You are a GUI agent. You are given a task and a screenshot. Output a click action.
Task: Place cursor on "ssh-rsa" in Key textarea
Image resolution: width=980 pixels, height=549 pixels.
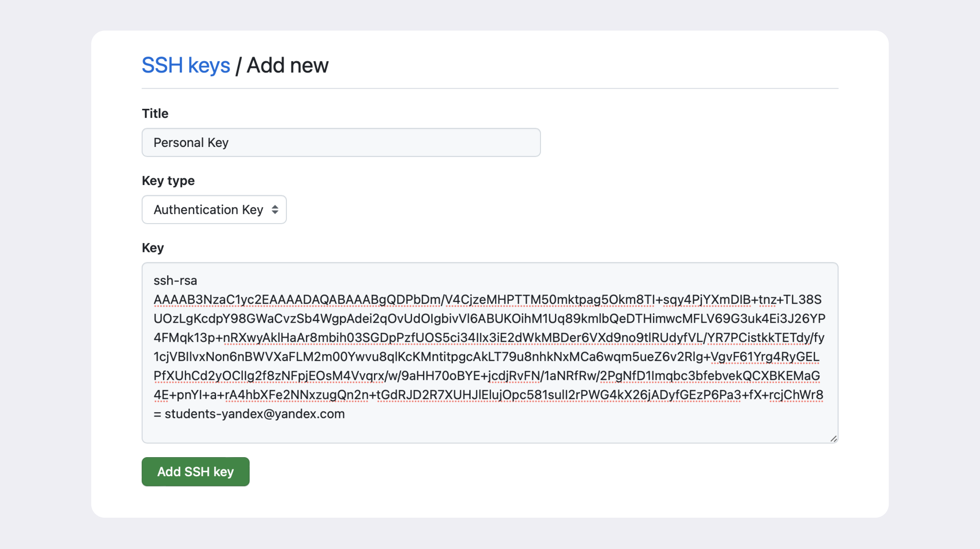point(175,281)
